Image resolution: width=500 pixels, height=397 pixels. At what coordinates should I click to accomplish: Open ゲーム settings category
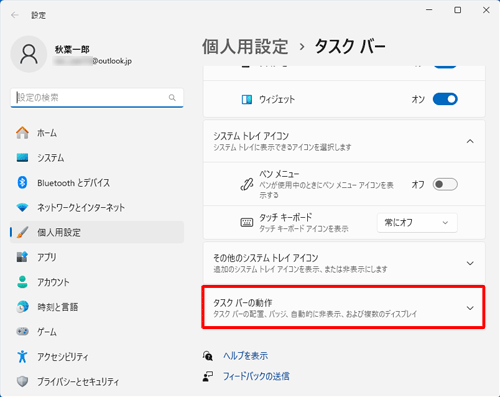[97, 332]
